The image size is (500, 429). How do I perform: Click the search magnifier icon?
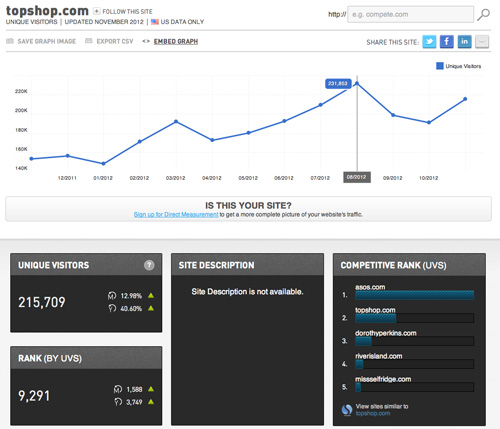coord(483,15)
